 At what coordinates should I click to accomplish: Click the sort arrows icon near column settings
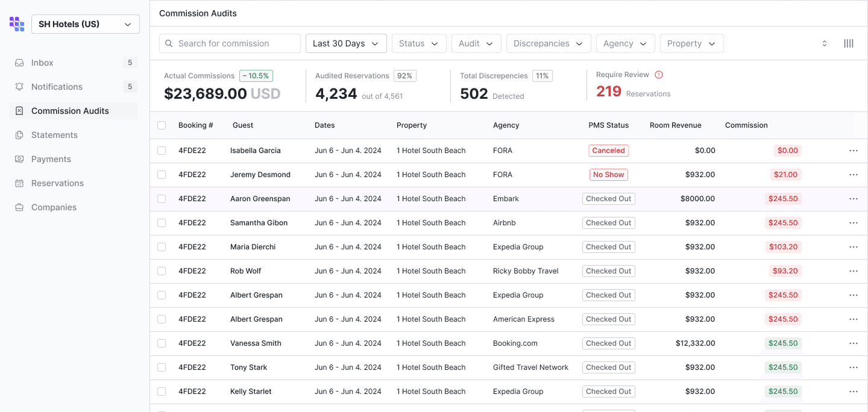click(825, 43)
